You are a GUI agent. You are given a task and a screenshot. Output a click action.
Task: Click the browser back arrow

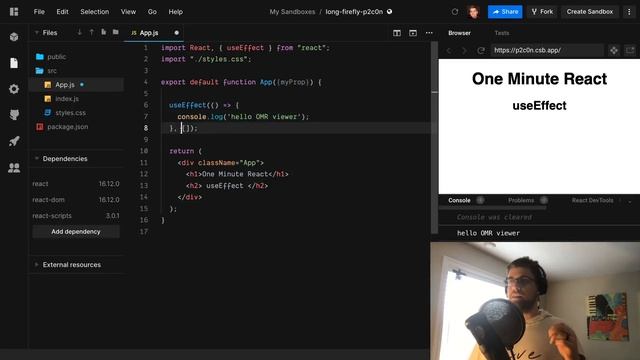tap(449, 51)
